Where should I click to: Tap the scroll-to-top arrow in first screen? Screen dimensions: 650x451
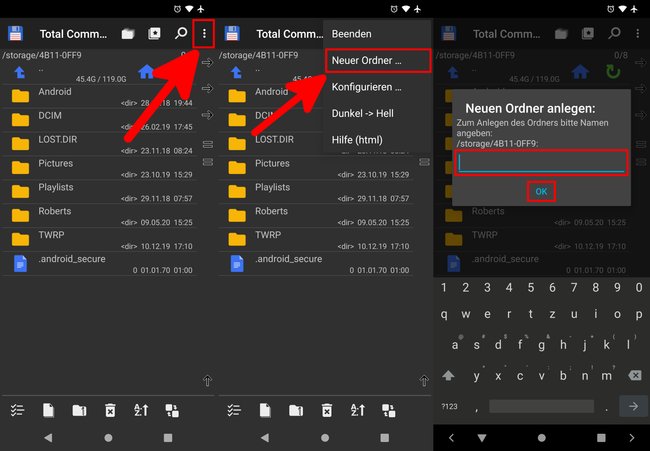(207, 381)
